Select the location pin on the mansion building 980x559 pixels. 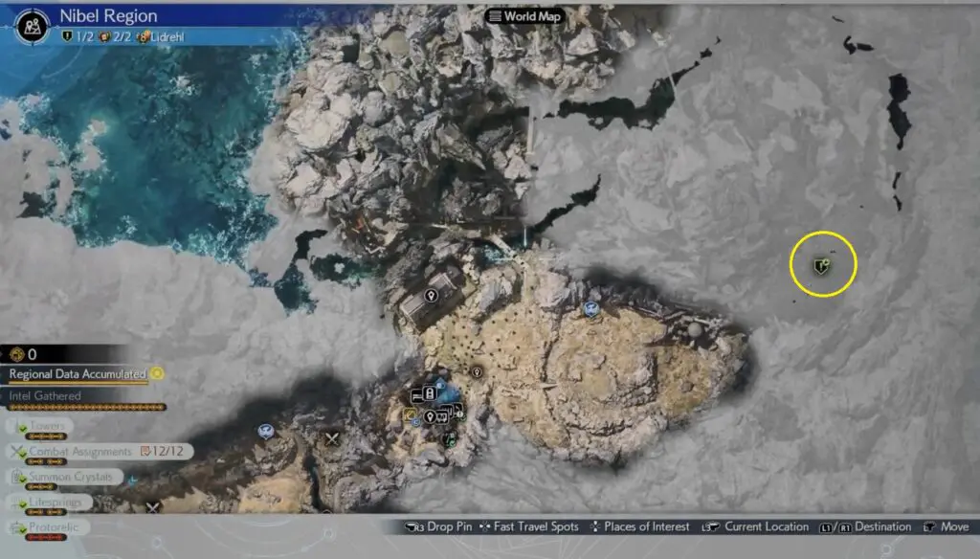(431, 296)
